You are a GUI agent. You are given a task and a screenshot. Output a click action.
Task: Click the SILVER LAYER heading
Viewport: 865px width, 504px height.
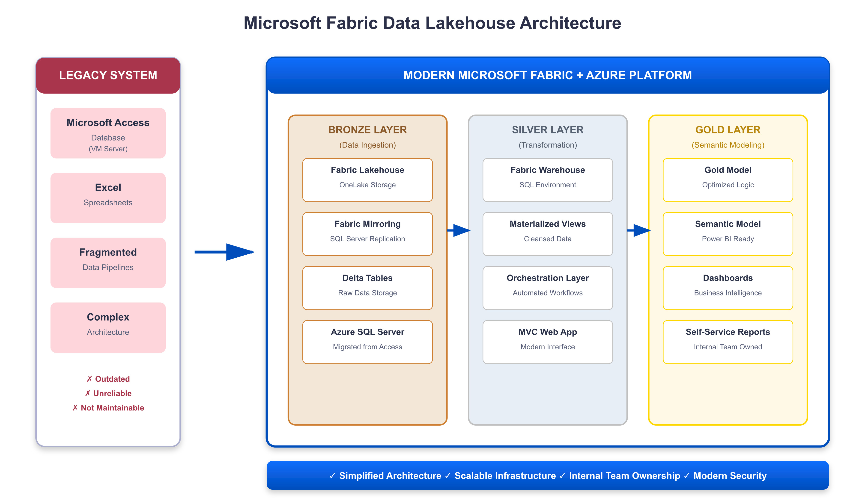(548, 130)
